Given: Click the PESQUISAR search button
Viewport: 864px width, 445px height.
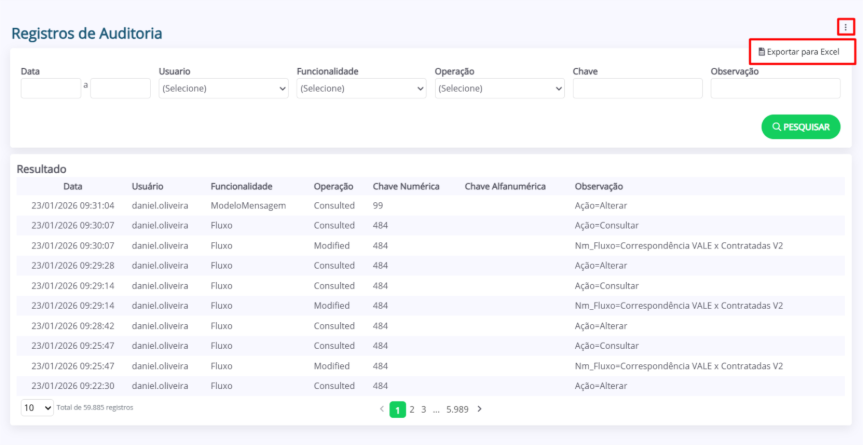Looking at the screenshot, I should click(x=801, y=127).
